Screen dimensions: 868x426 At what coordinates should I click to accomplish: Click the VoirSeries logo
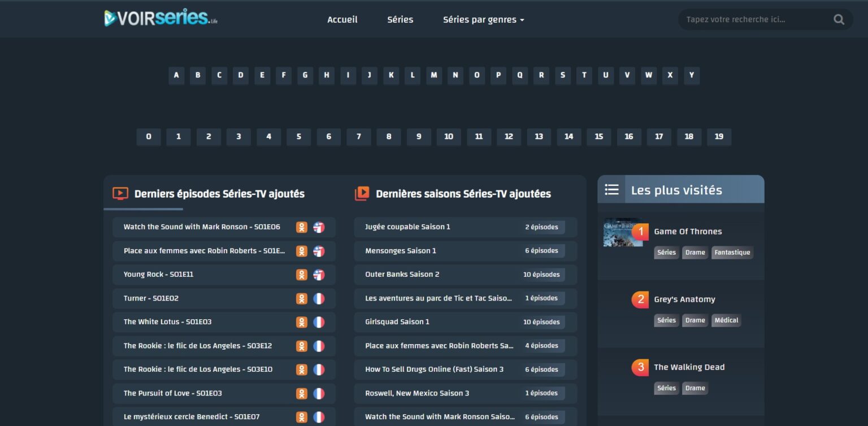tap(160, 19)
